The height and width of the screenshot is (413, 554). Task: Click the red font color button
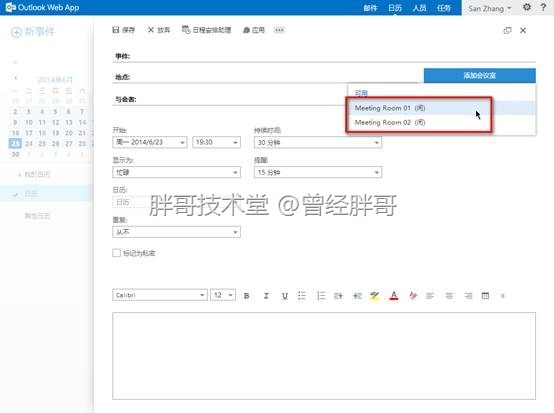tap(394, 295)
